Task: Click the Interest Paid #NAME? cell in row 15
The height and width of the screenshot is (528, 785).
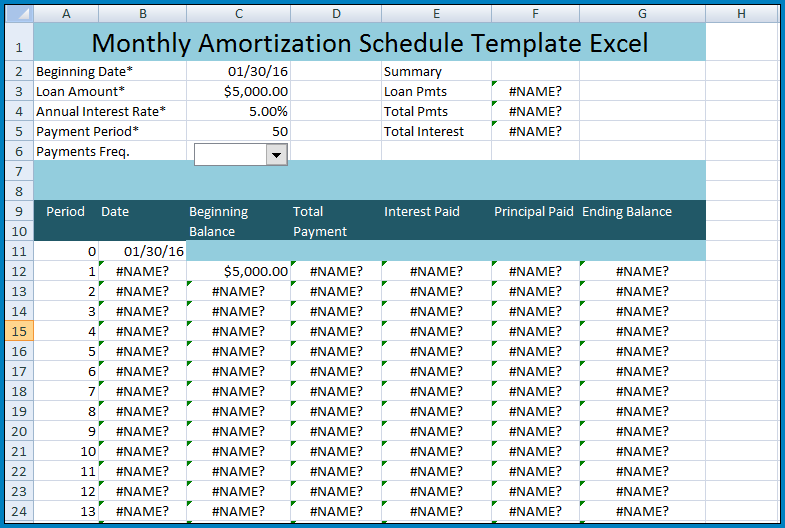Action: tap(437, 331)
